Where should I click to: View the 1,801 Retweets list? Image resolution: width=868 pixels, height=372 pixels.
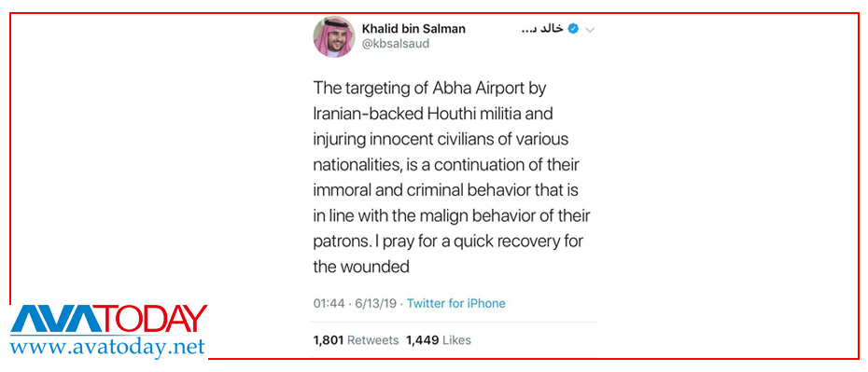point(356,340)
